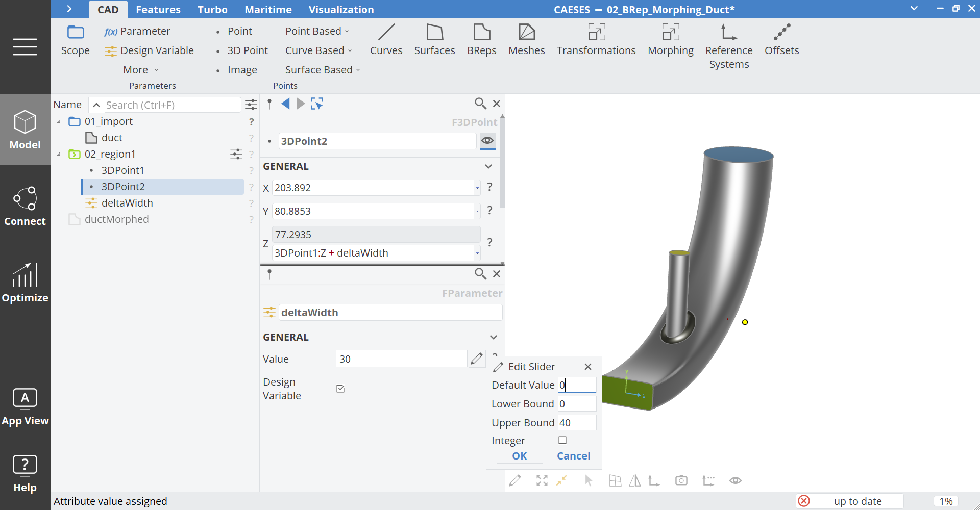Open App View workspace

click(x=25, y=407)
